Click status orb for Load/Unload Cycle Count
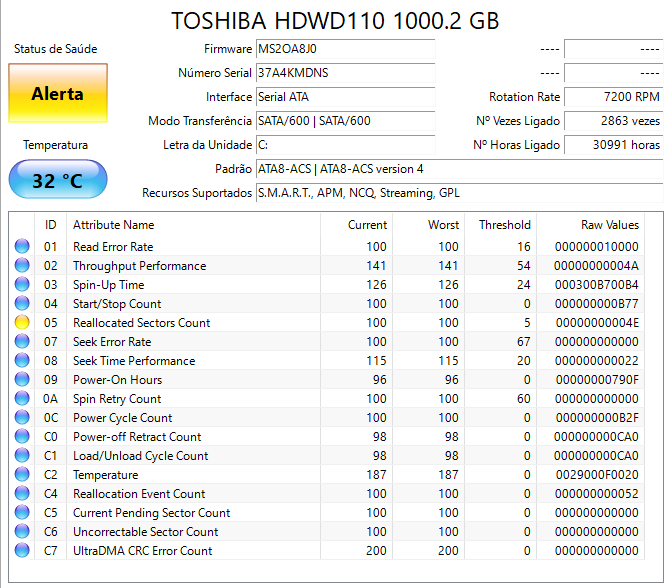The height and width of the screenshot is (588, 672). pos(22,456)
